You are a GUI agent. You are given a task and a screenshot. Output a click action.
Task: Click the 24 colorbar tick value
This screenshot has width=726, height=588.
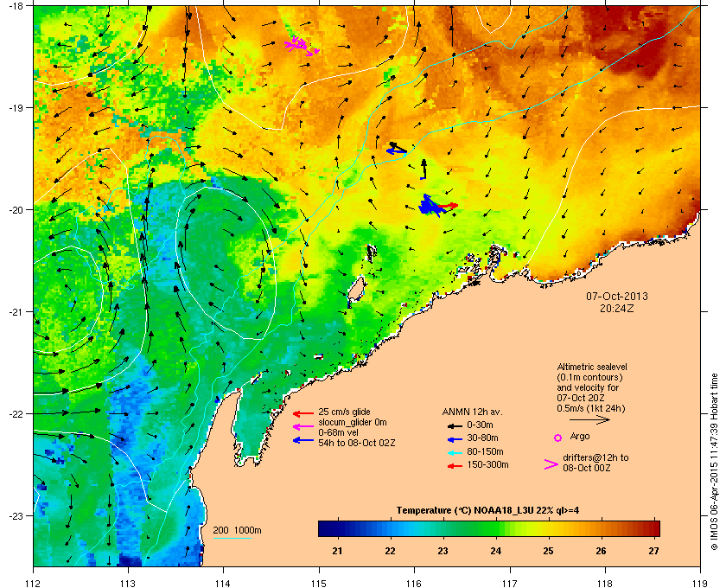click(x=496, y=551)
